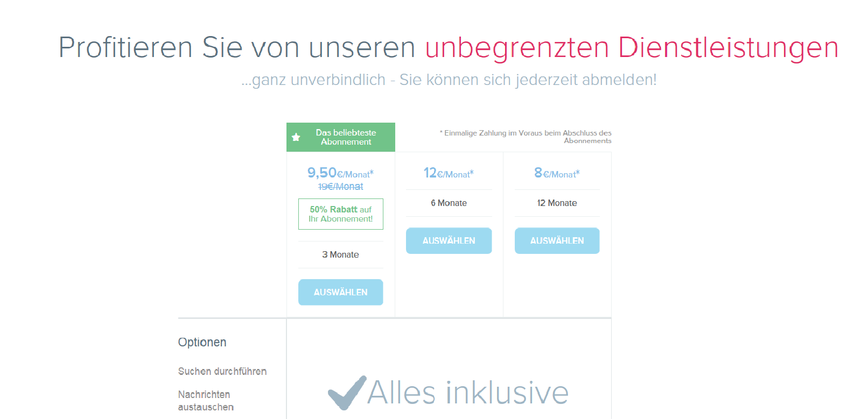This screenshot has height=419, width=868.
Task: Click the Einmalige Zahlung footnote text
Action: 527,137
